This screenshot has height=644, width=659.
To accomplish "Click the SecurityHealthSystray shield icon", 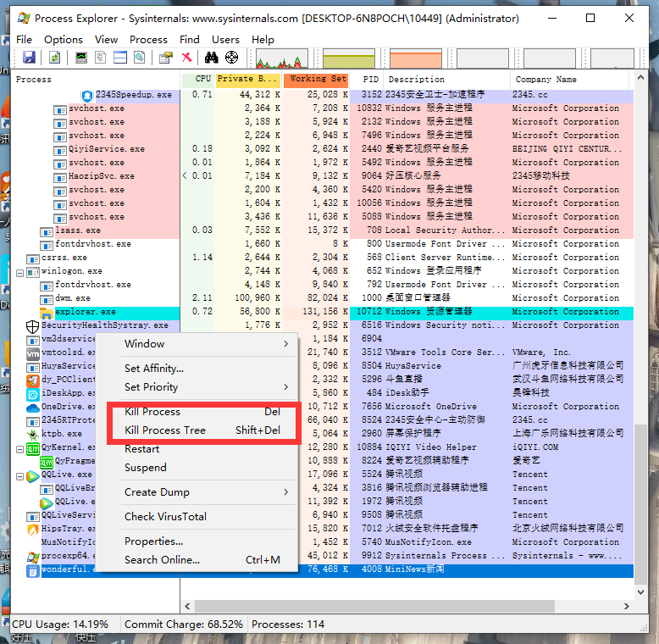I will (x=33, y=326).
